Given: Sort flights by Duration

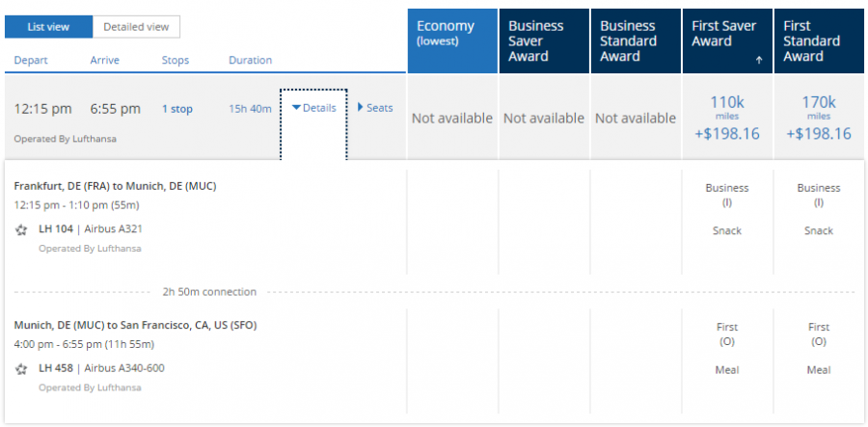Looking at the screenshot, I should pyautogui.click(x=250, y=61).
